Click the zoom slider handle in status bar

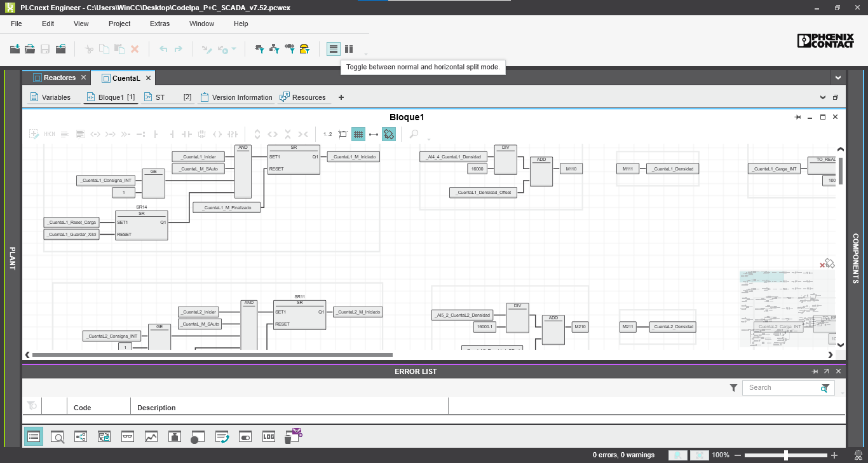(786, 455)
